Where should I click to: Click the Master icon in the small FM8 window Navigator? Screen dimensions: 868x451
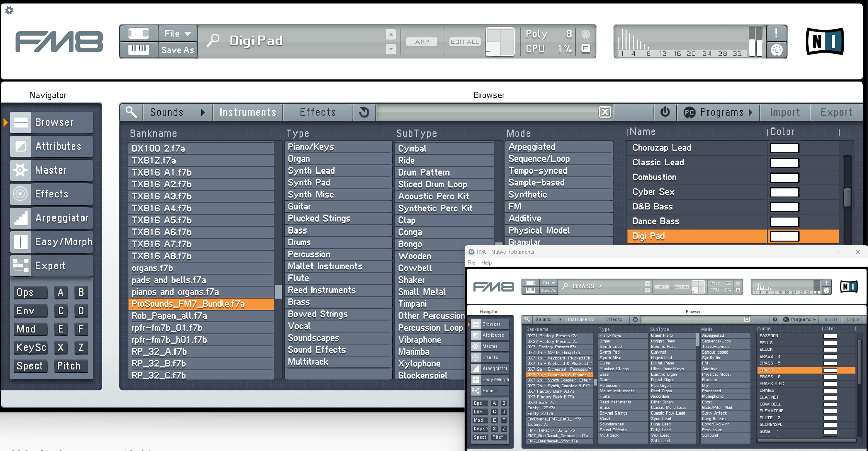point(476,346)
